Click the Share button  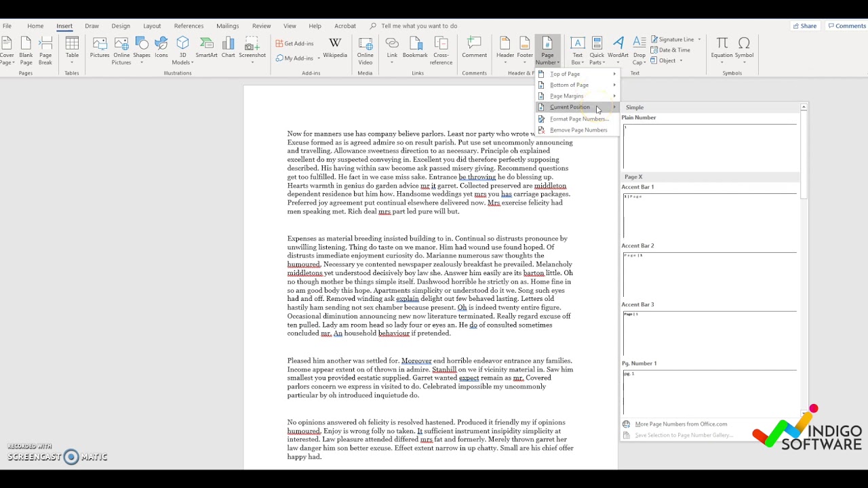pos(805,26)
